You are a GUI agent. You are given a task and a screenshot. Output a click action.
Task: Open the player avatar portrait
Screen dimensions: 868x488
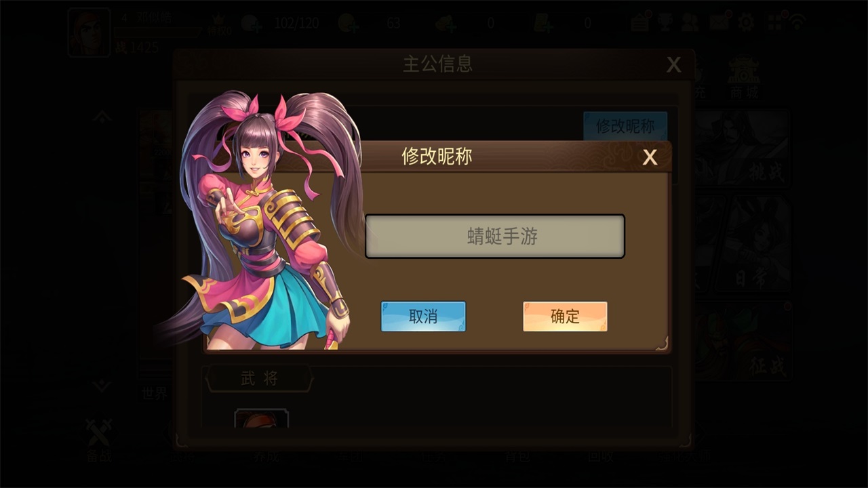(x=89, y=32)
